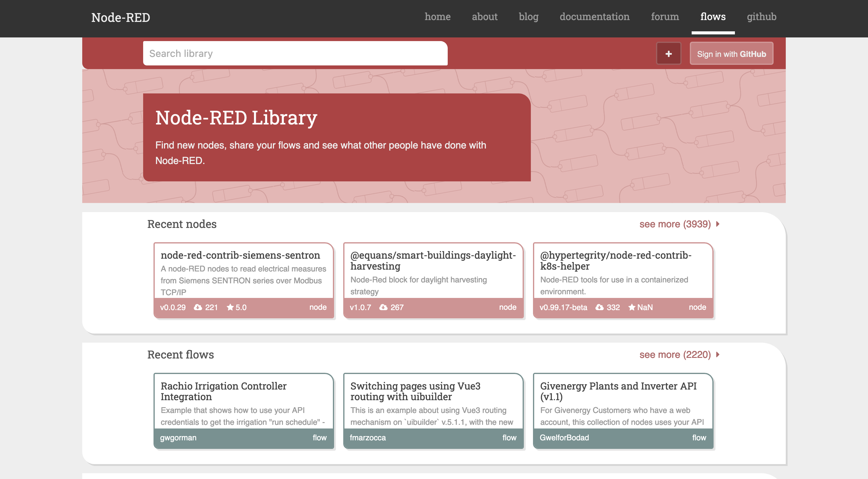This screenshot has width=868, height=479.
Task: Expand the full list via 'see more (3939)'
Action: [x=675, y=224]
